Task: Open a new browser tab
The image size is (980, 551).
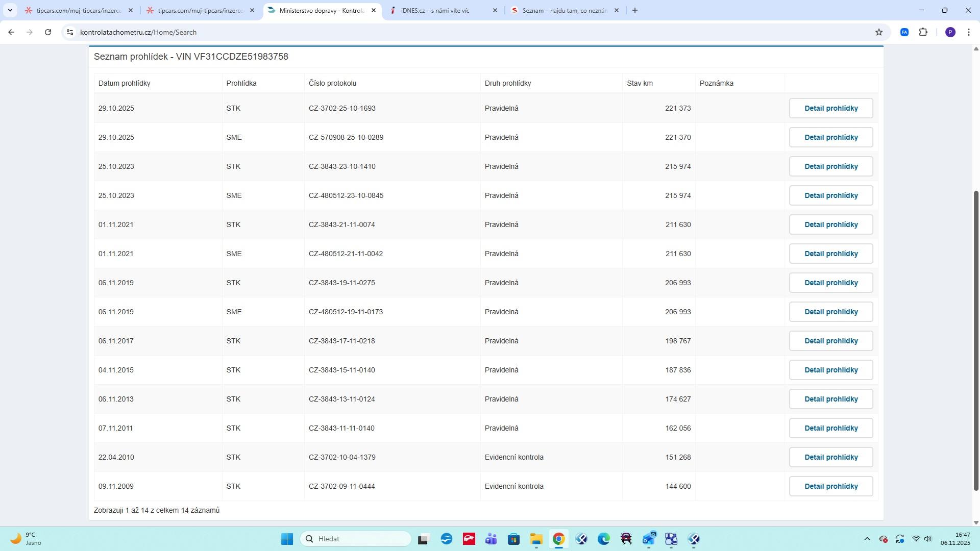Action: [635, 10]
